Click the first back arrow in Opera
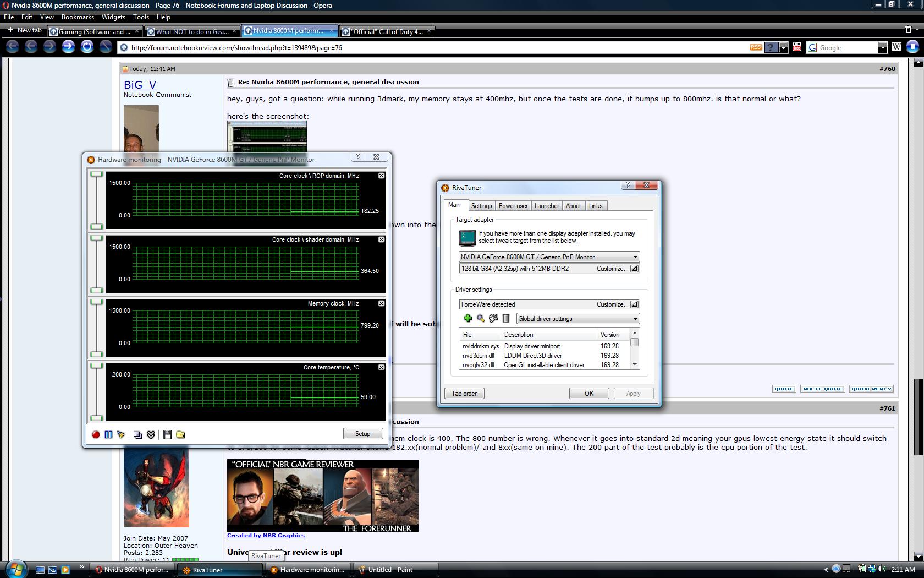Viewport: 924px width, 578px height. click(x=12, y=47)
